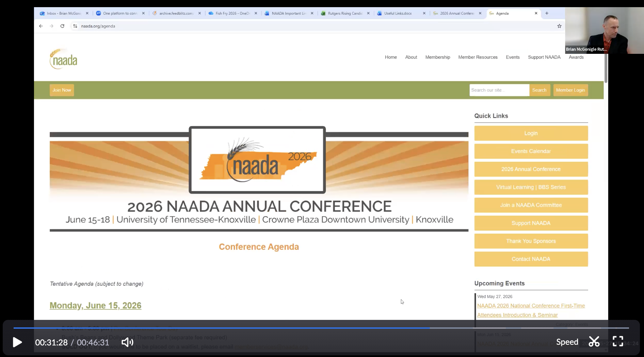Click the Brian McGonigle webcam thumbnail
The image size is (644, 357).
click(x=605, y=30)
